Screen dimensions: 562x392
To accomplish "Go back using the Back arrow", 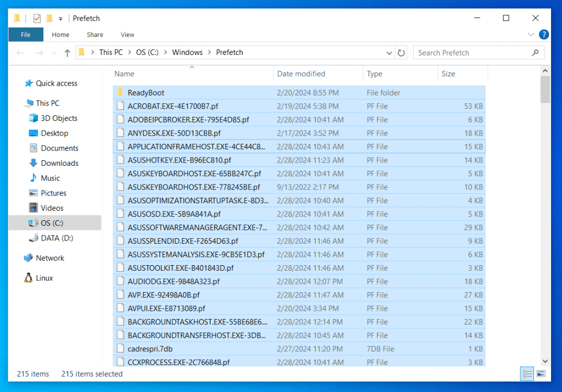I will pos(20,53).
